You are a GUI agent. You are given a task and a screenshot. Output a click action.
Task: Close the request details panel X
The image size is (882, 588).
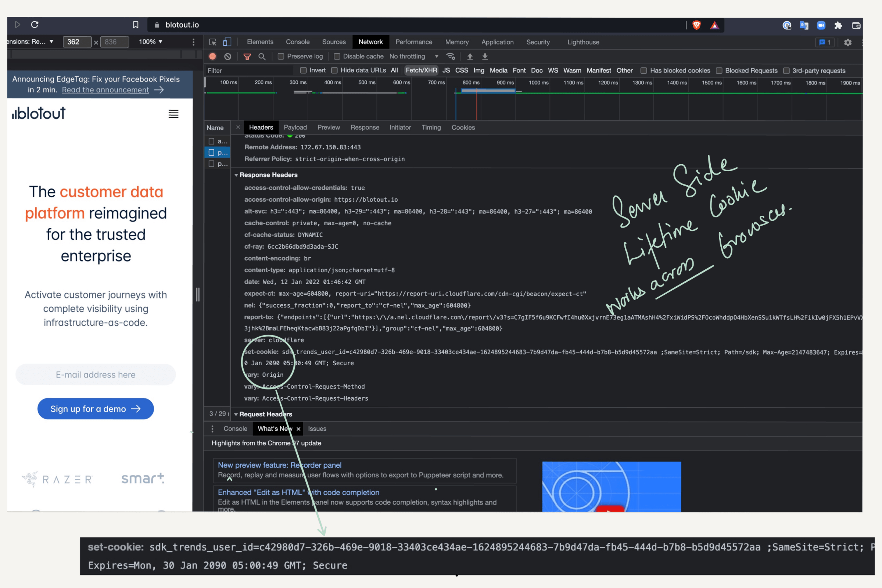(x=238, y=127)
